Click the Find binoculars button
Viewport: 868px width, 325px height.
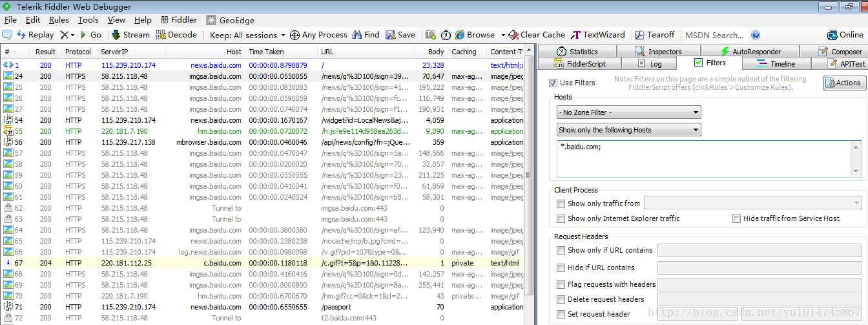pyautogui.click(x=366, y=35)
